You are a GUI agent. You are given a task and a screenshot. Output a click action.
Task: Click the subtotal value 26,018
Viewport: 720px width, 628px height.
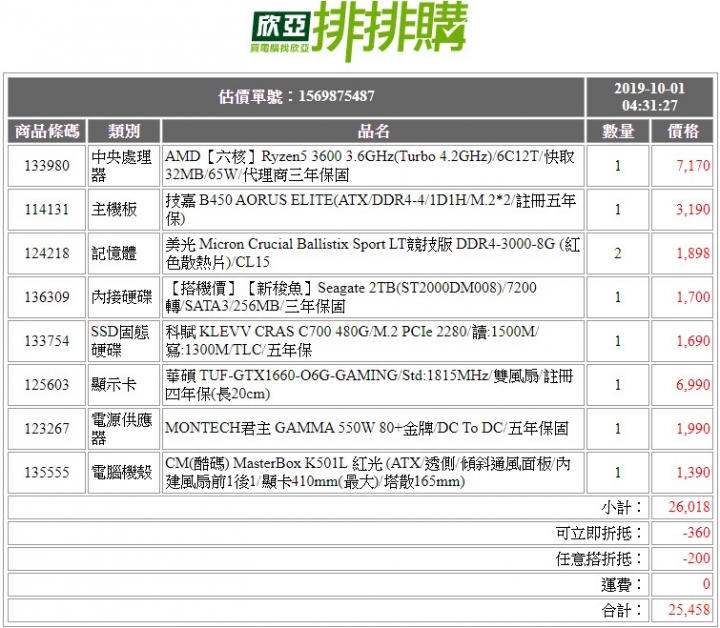(x=689, y=507)
